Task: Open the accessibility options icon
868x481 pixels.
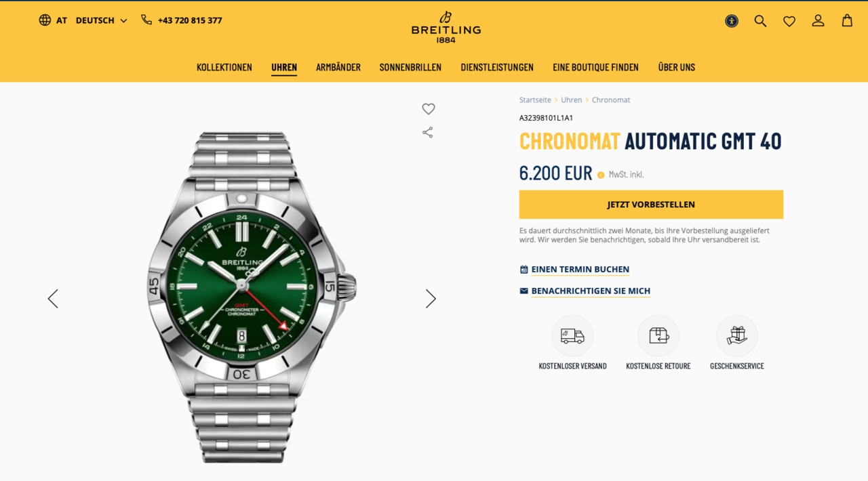Action: 732,21
